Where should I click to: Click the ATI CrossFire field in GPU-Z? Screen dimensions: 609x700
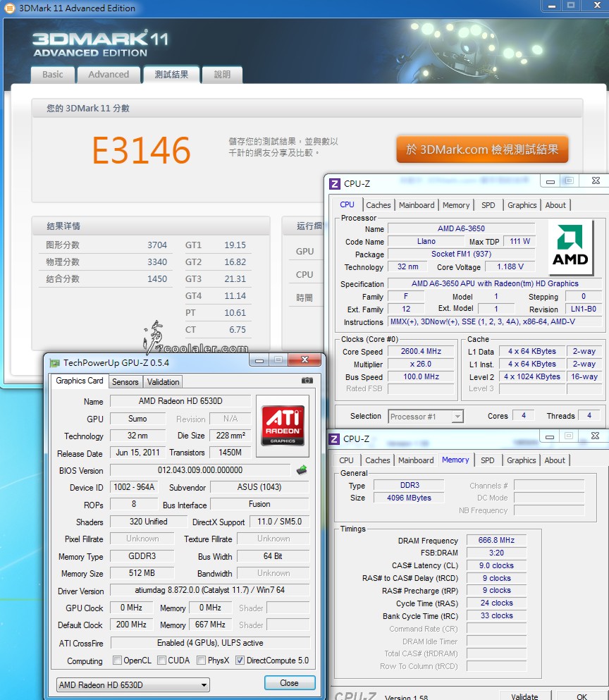[210, 643]
